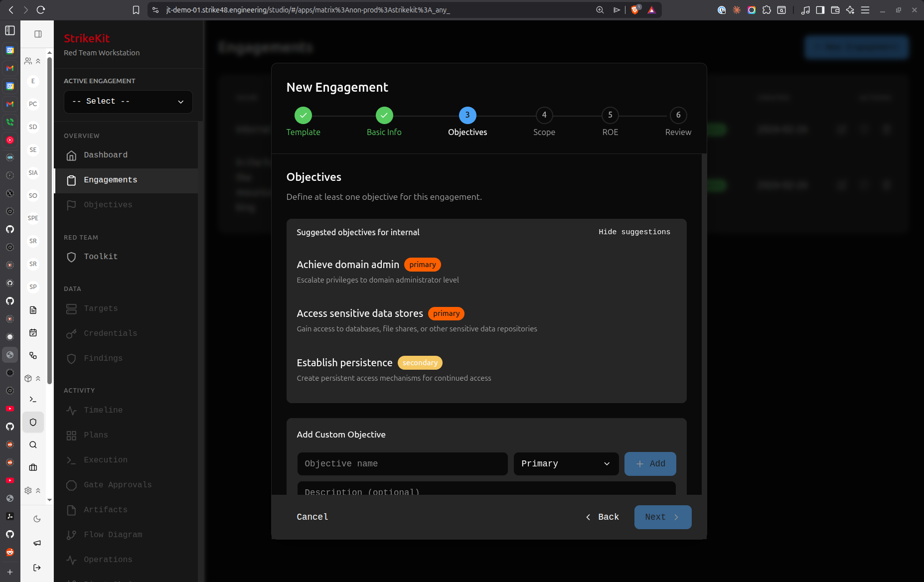Click the rail scrollbar up arrow
The width and height of the screenshot is (924, 582).
click(x=49, y=52)
